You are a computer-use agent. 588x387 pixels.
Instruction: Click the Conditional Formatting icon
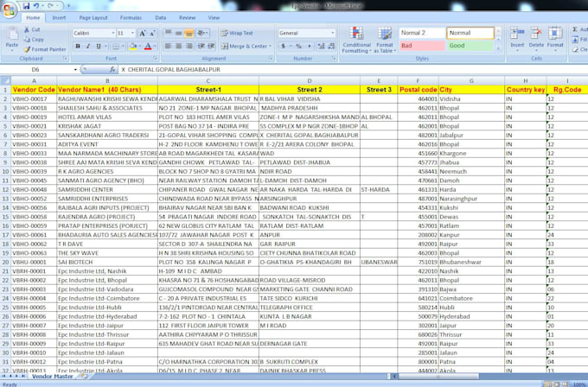[x=356, y=37]
